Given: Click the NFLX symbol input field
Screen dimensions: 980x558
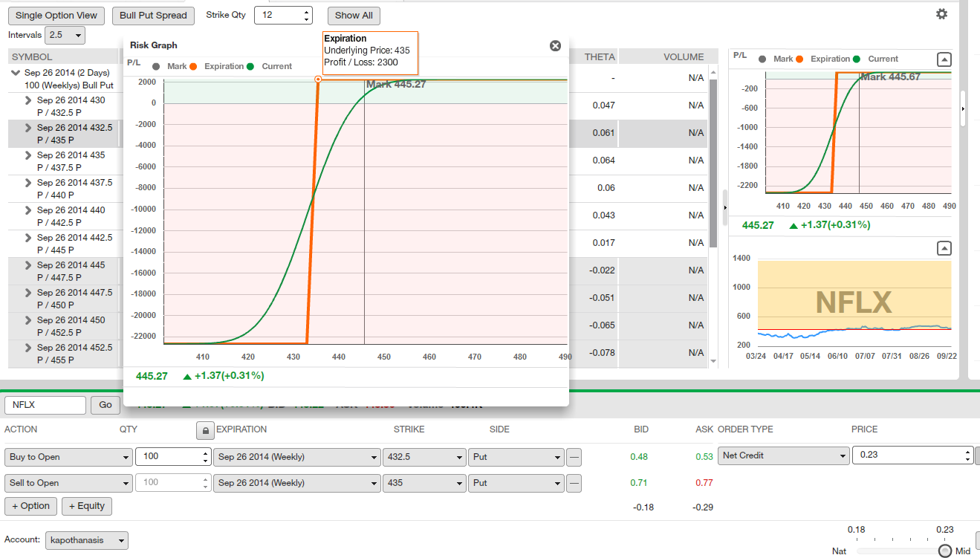Looking at the screenshot, I should (45, 405).
